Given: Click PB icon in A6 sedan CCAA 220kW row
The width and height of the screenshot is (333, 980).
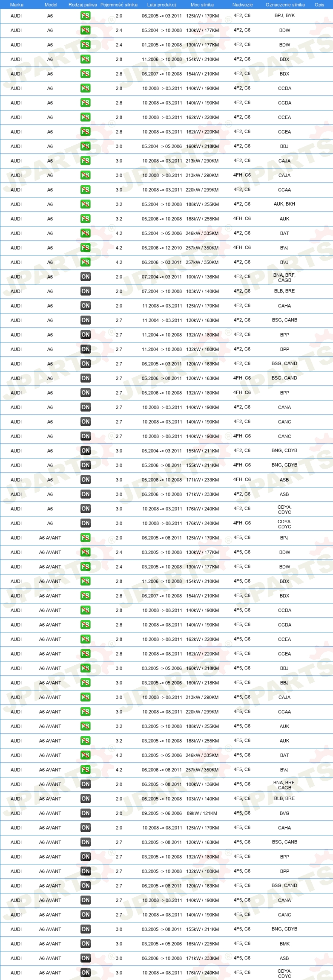Looking at the screenshot, I should 85,190.
